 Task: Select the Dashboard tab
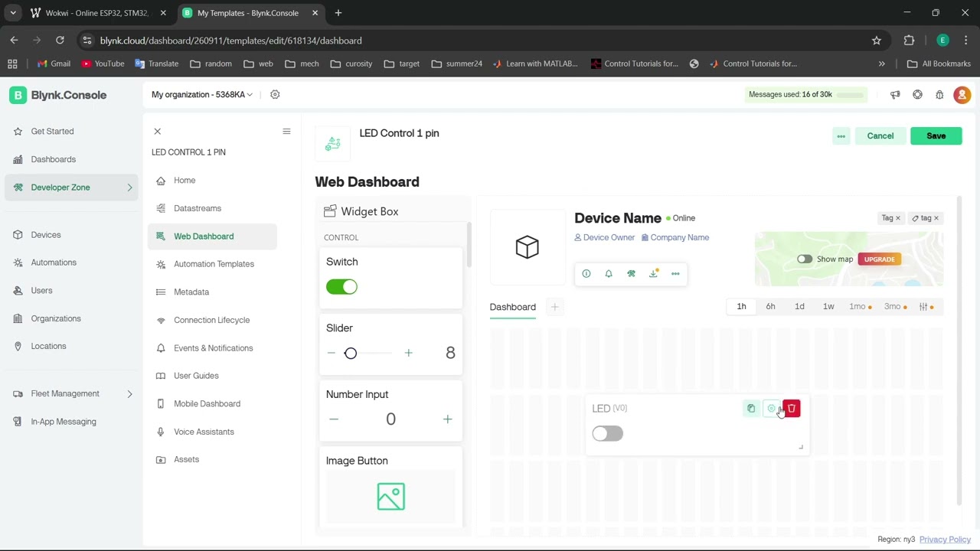coord(513,307)
